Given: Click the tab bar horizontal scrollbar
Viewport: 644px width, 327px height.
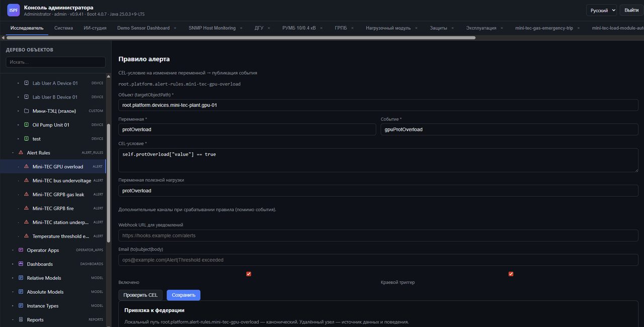Looking at the screenshot, I should click(240, 37).
